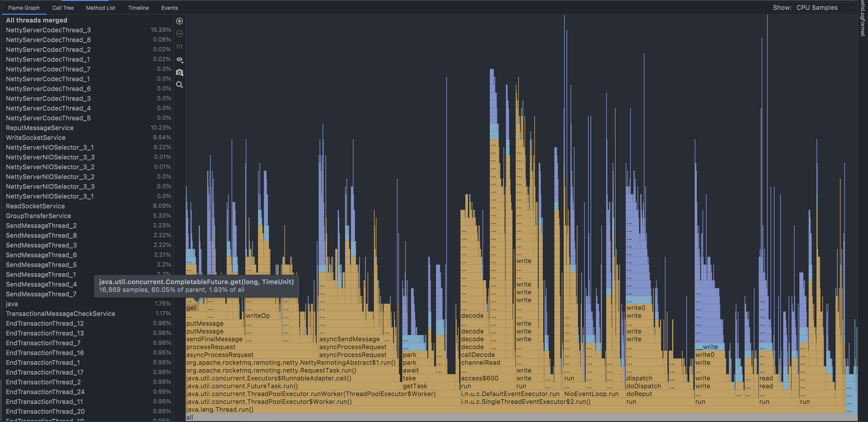The image size is (868, 422).
Task: Select the GroupTransferService thread
Action: 38,216
